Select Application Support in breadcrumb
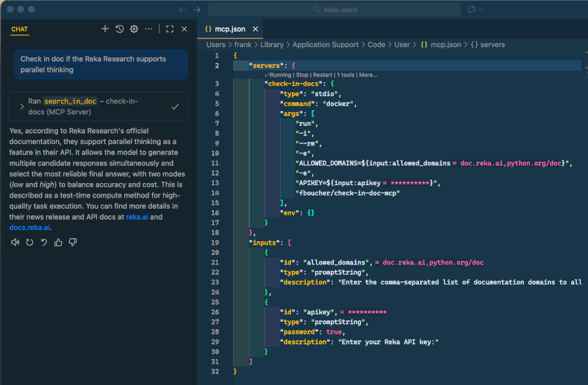 click(x=326, y=45)
